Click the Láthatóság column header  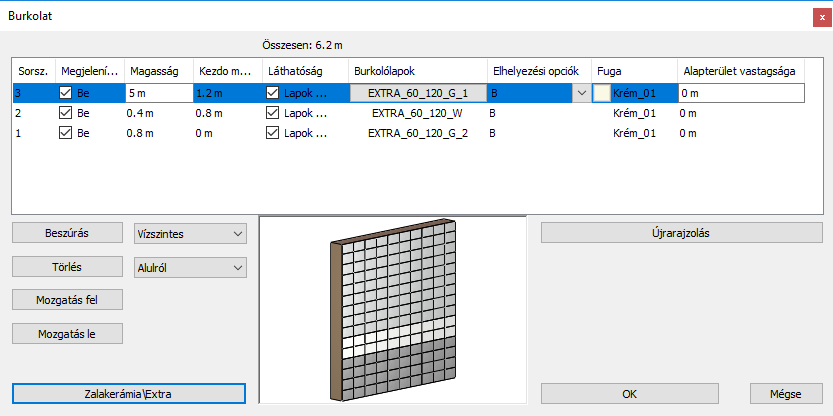click(305, 71)
